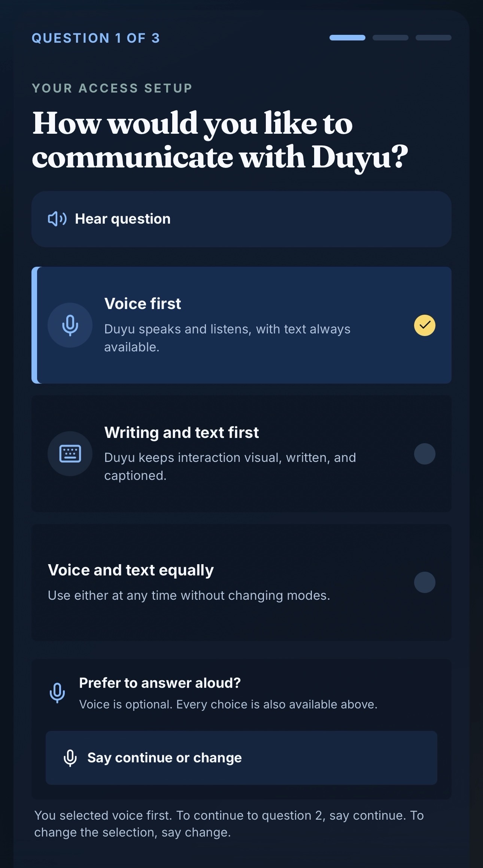The image size is (483, 868).
Task: Click the microphone icon next to Prefer to answer aloud
Action: [x=57, y=693]
